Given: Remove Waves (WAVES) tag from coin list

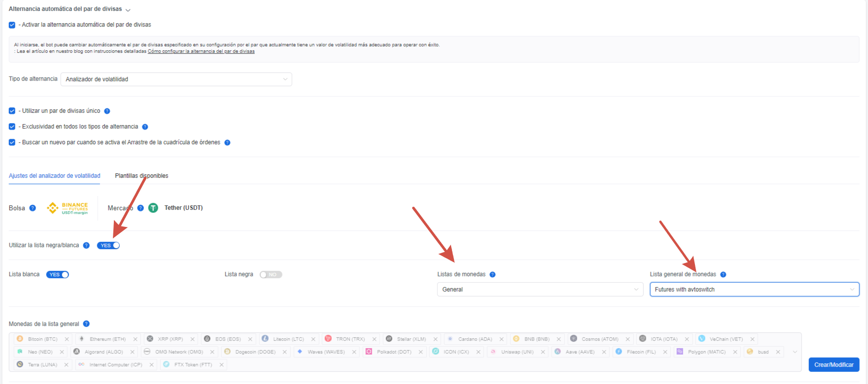Looking at the screenshot, I should tap(354, 352).
